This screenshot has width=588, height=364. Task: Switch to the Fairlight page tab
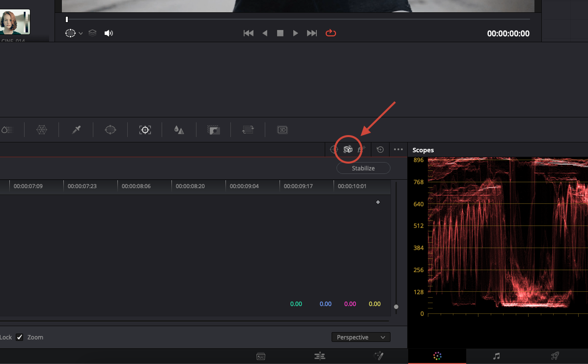point(497,356)
